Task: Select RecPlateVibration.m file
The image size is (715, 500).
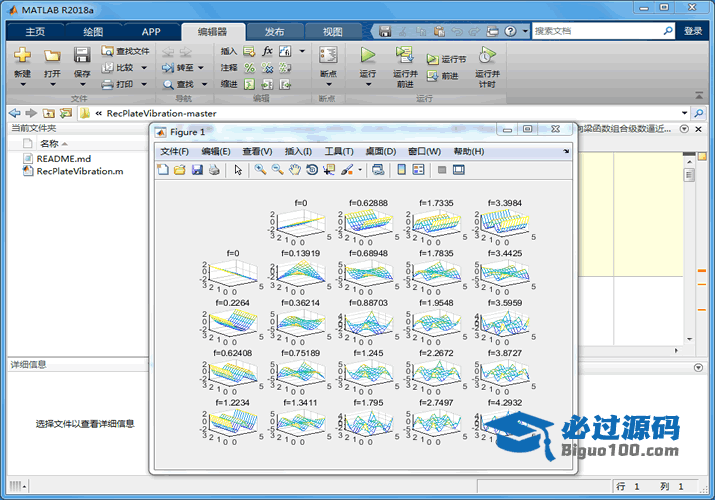Action: pos(80,171)
